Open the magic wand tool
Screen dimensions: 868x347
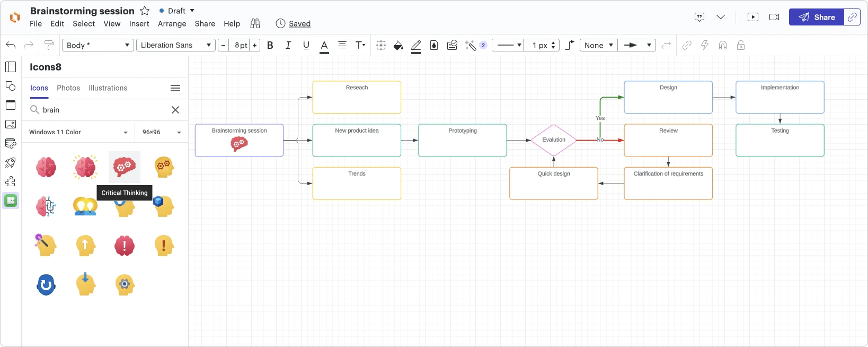coord(470,46)
